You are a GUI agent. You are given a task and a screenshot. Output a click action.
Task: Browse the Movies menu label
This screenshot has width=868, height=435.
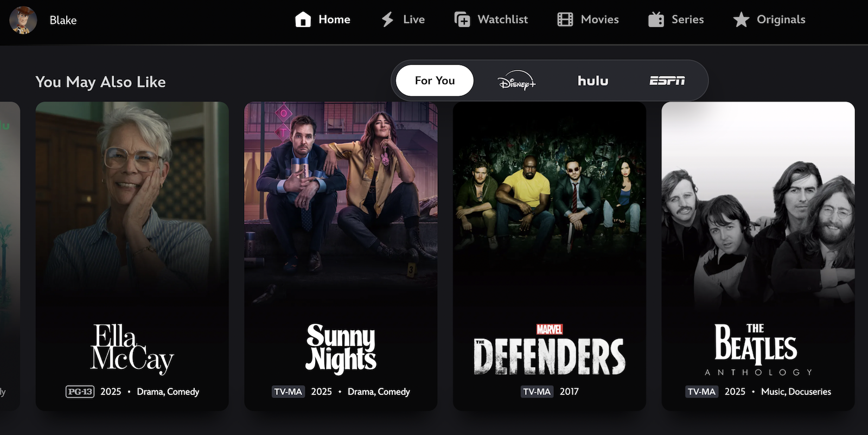click(x=599, y=20)
